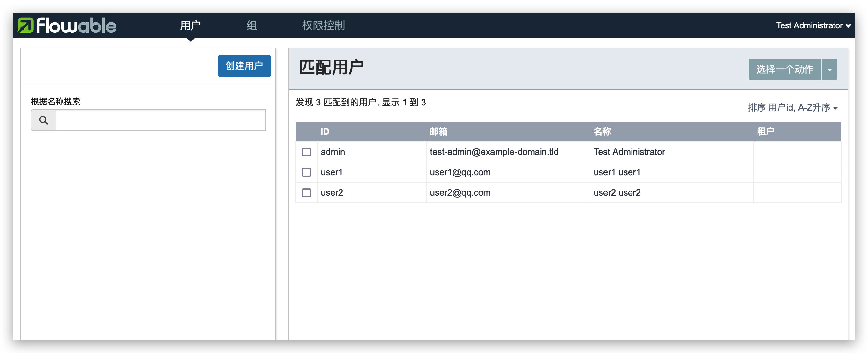Screen dimensions: 868x353
Task: Click the caret next to 选择一个动作
Action: click(829, 69)
